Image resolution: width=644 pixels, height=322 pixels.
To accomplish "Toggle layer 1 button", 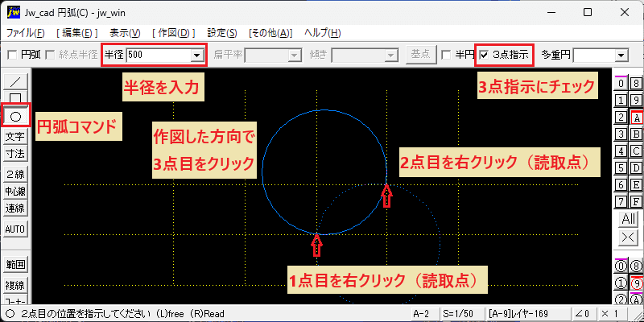I will click(x=621, y=100).
